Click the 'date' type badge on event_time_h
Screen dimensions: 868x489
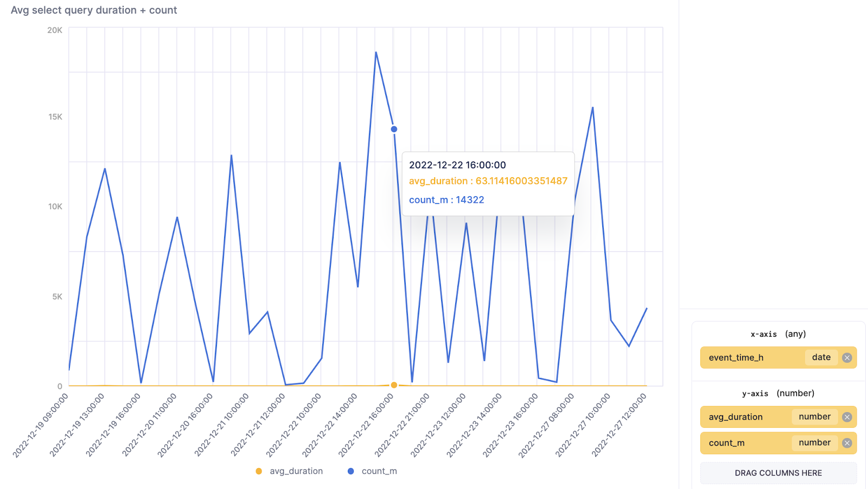pyautogui.click(x=820, y=357)
